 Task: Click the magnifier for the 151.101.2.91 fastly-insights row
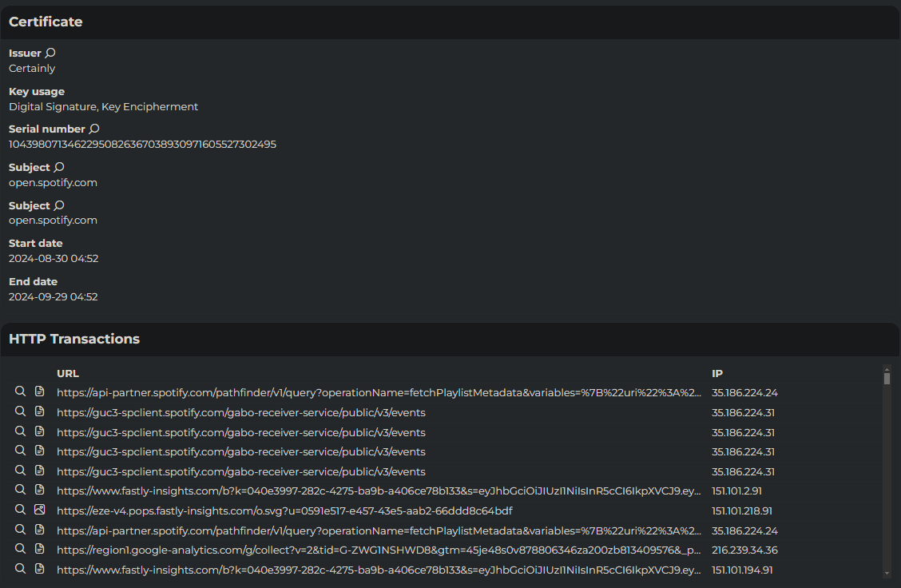[20, 490]
